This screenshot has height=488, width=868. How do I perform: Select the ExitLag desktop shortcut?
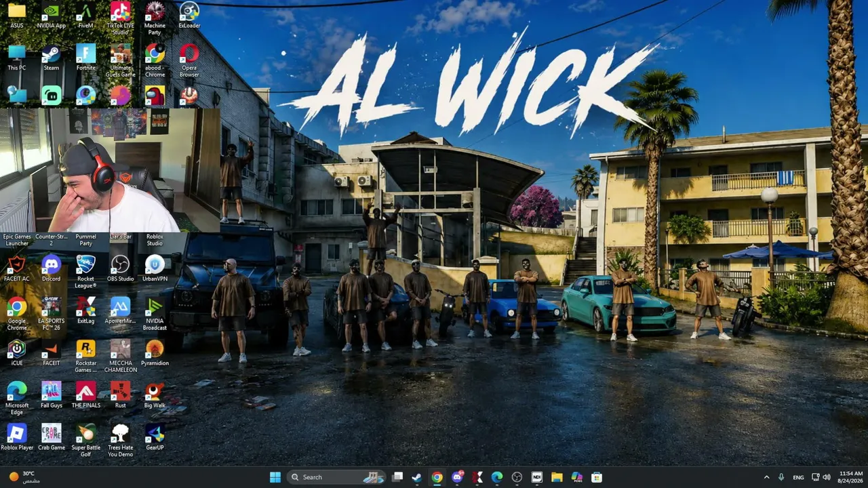tap(85, 311)
